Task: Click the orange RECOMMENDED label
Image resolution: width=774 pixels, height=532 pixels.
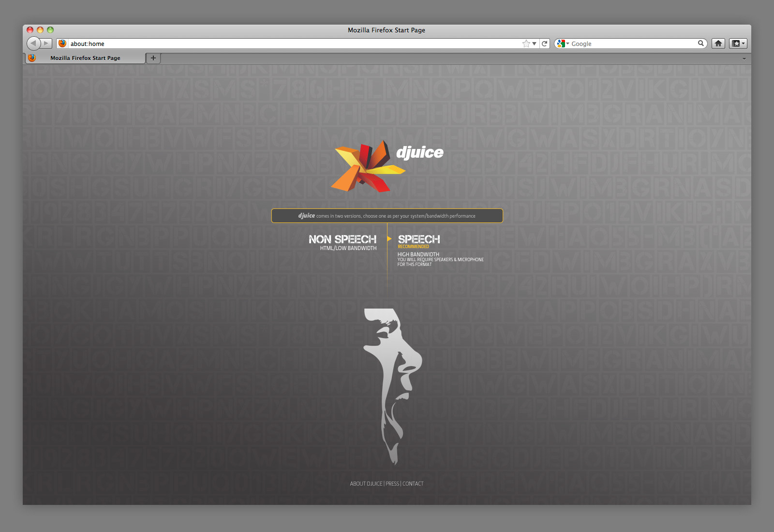Action: (413, 247)
